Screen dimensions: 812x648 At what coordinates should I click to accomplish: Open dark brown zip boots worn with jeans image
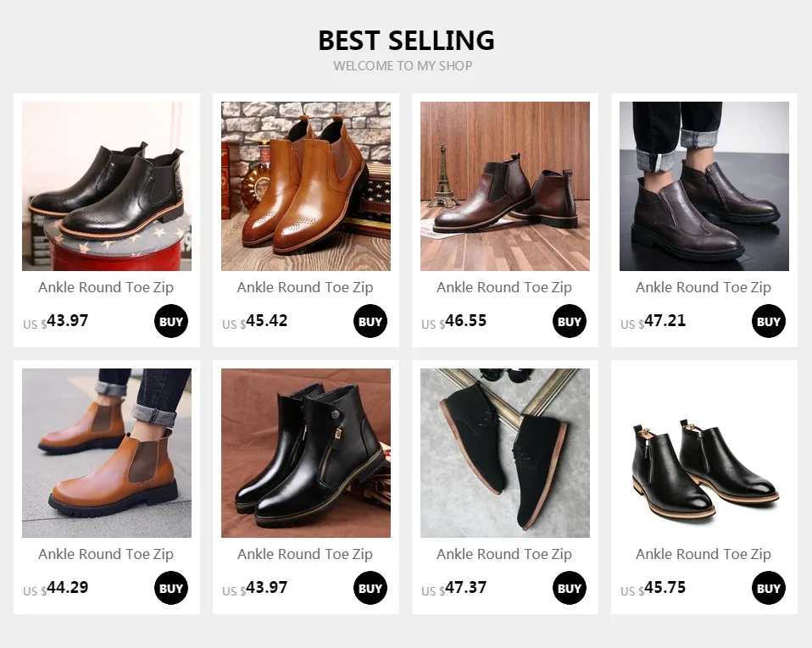click(x=704, y=186)
